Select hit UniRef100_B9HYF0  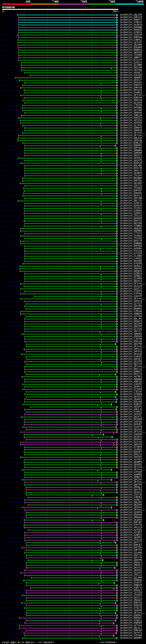coord(131,85)
